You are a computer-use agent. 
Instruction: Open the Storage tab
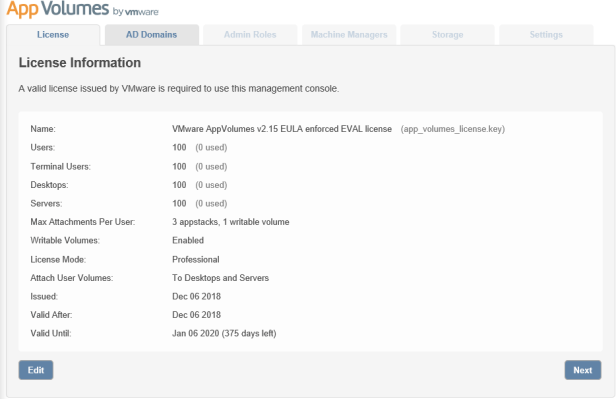(x=447, y=35)
